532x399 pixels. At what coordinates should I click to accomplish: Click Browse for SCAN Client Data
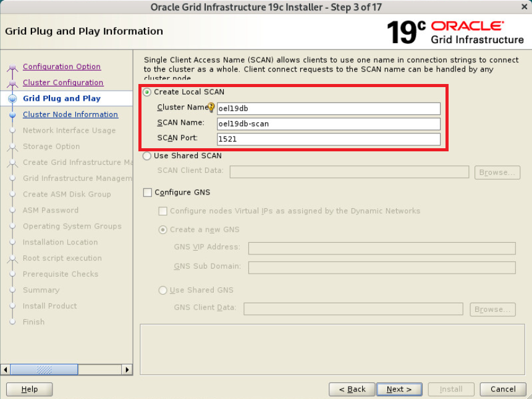pyautogui.click(x=497, y=172)
